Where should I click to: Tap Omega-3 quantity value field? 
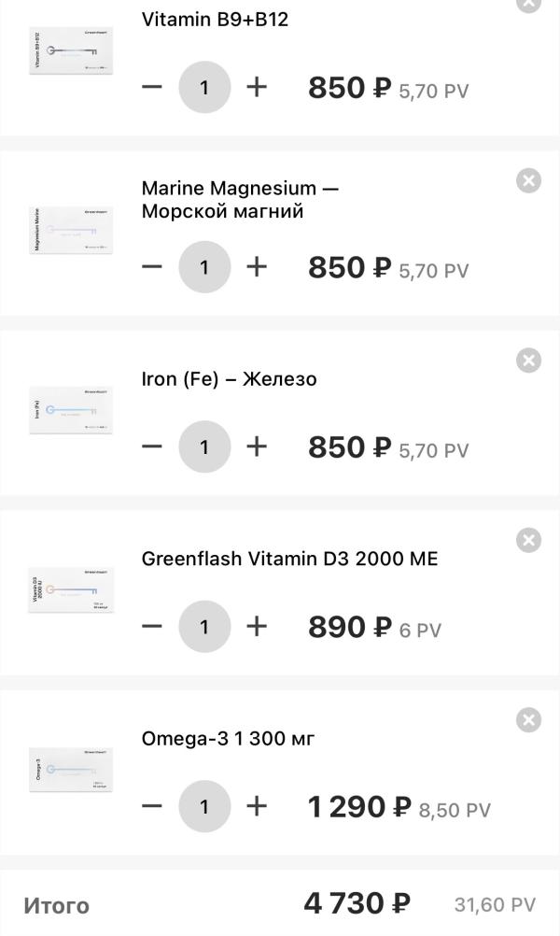pos(204,806)
